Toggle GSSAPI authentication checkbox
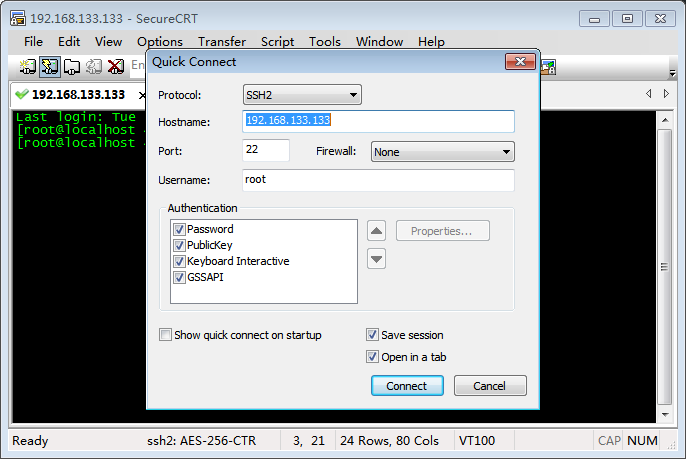This screenshot has width=686, height=459. 179,277
